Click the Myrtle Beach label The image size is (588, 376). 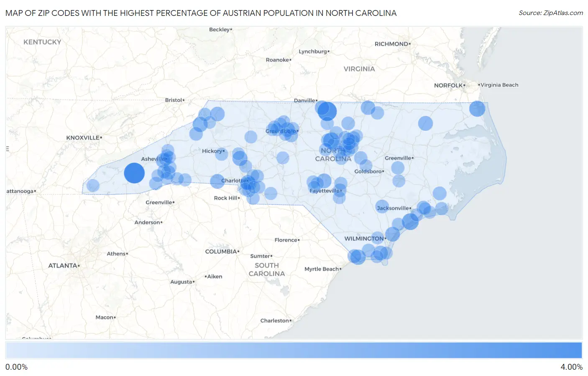[322, 269]
